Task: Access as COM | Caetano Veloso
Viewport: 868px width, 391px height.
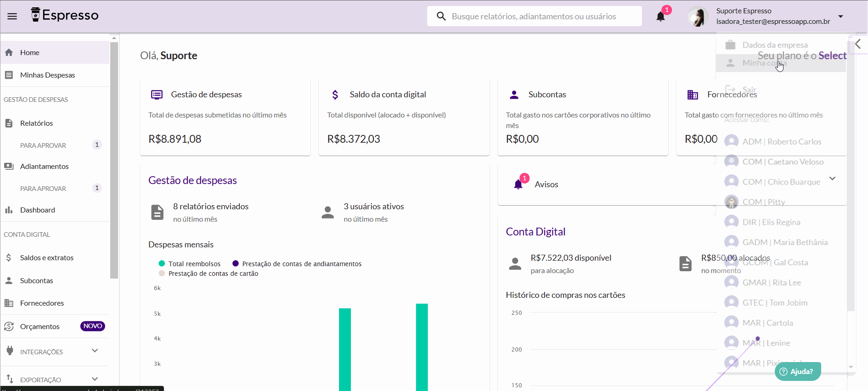Action: coord(781,162)
